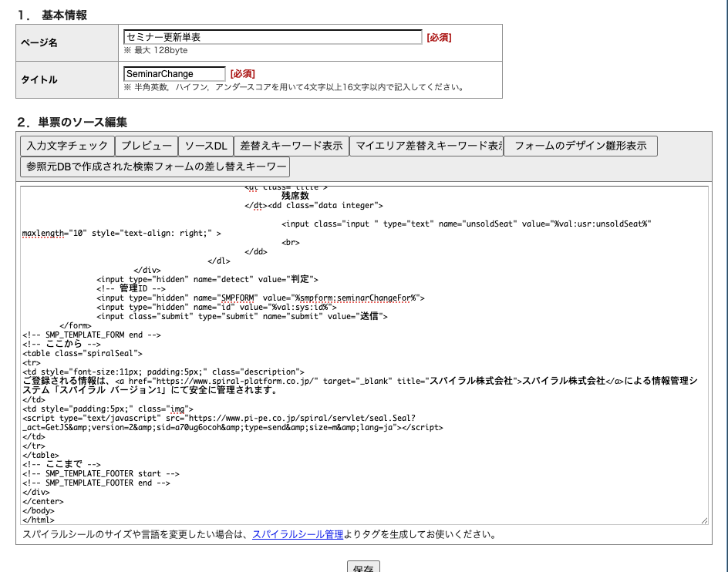This screenshot has width=728, height=572.
Task: Click the _act=GetJS parameter line
Action: [x=233, y=428]
